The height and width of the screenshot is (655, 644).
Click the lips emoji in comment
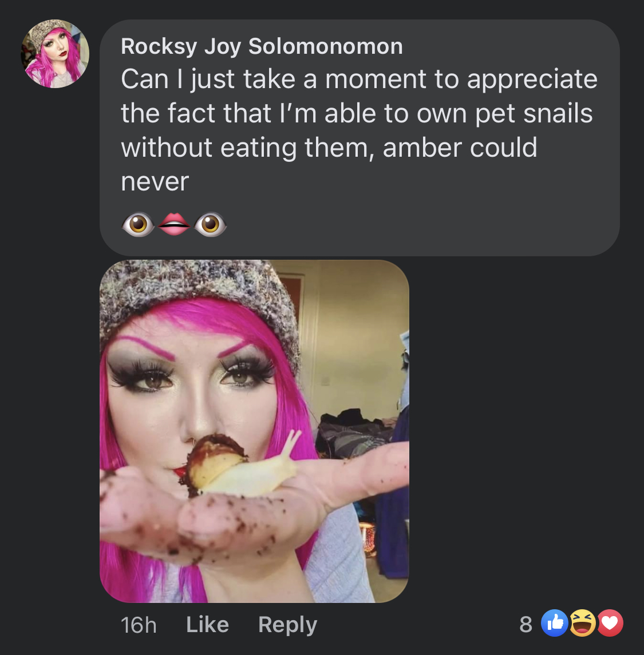pyautogui.click(x=174, y=224)
